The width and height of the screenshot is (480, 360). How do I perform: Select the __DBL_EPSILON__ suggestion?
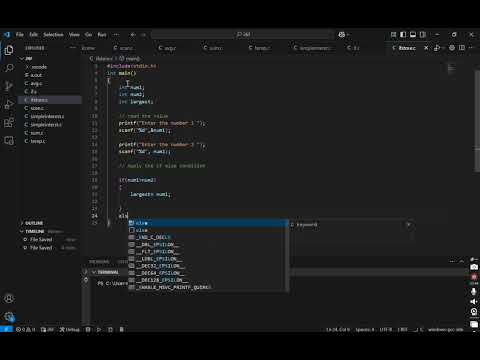click(x=206, y=244)
